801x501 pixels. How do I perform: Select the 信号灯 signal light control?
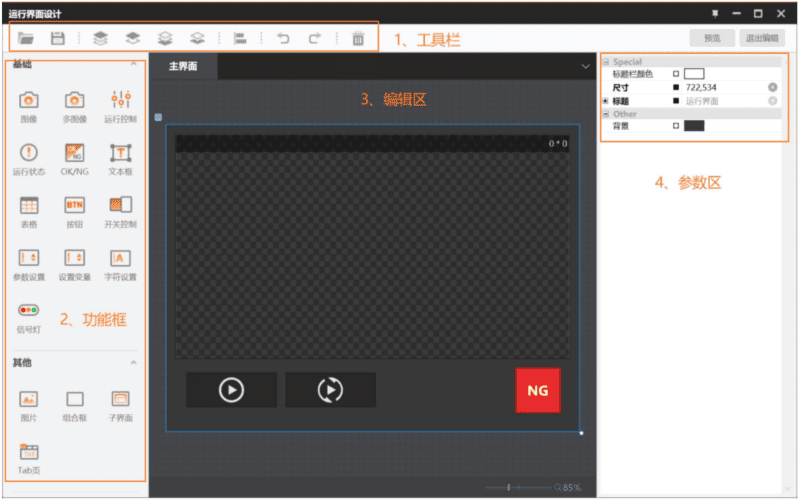click(29, 317)
